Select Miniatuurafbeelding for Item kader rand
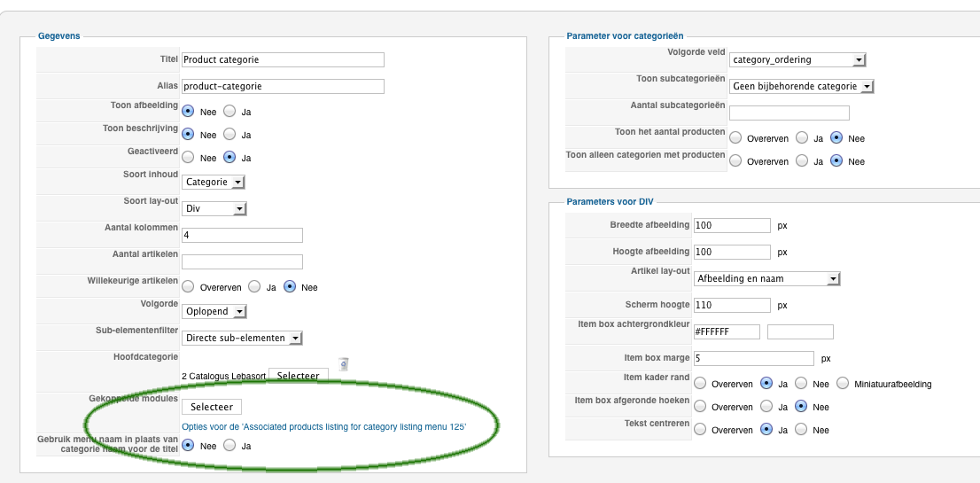 point(841,384)
